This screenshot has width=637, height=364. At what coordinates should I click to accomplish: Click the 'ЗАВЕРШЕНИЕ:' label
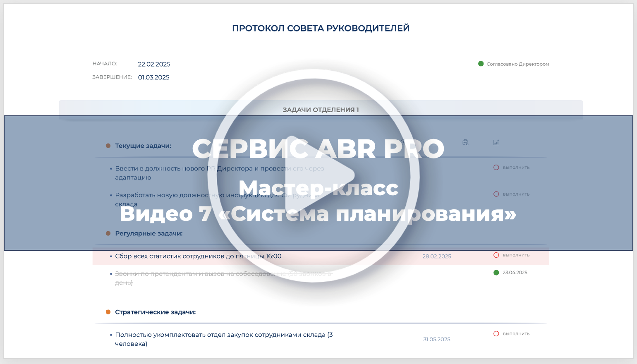pos(112,77)
